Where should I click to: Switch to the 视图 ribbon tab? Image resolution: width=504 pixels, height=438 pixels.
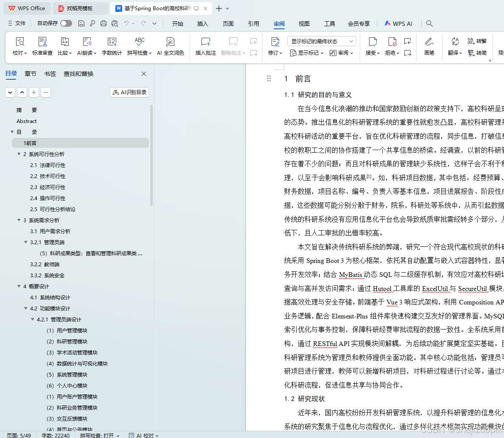click(304, 24)
